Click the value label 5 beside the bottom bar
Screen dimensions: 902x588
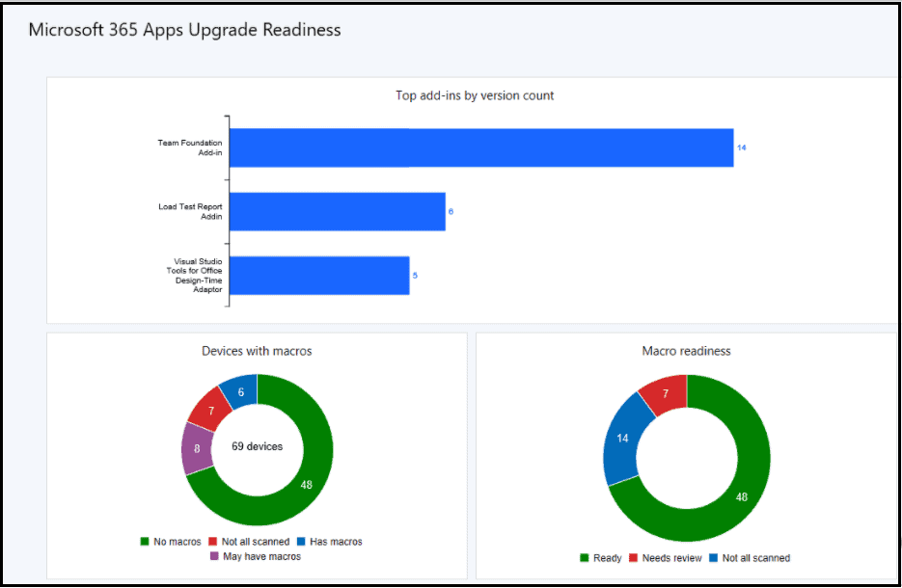pyautogui.click(x=415, y=276)
